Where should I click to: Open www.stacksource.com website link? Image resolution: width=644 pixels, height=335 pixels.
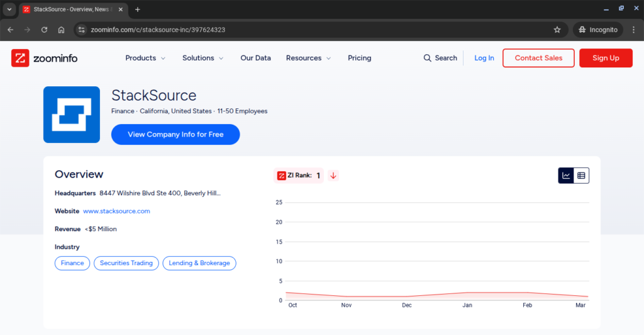[x=116, y=211]
